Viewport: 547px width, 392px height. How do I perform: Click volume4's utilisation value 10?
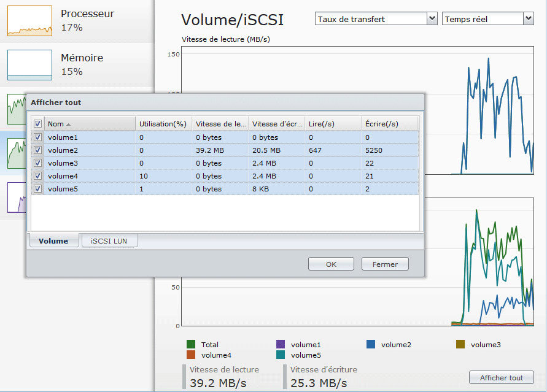point(144,176)
